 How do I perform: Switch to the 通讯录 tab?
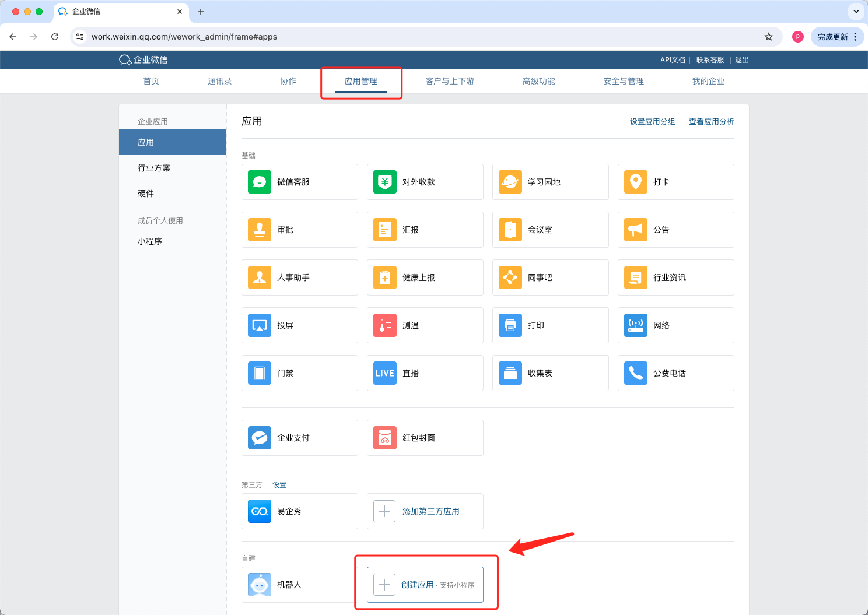[x=220, y=81]
